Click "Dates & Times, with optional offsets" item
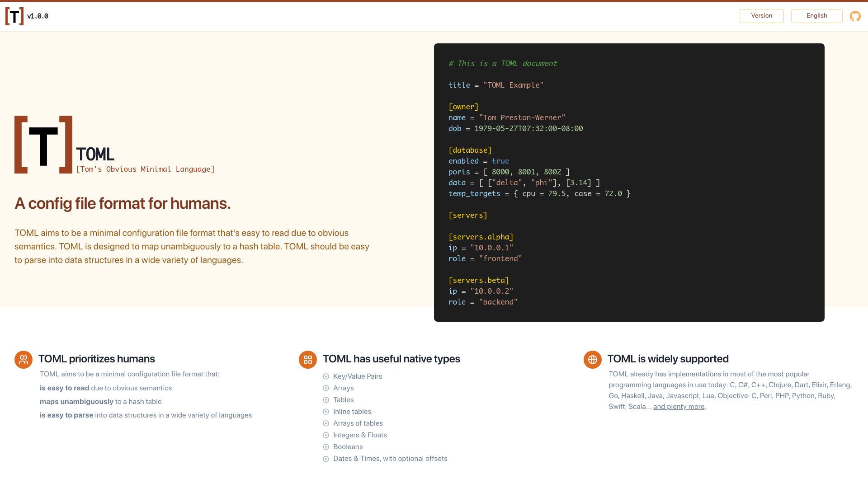 [390, 459]
